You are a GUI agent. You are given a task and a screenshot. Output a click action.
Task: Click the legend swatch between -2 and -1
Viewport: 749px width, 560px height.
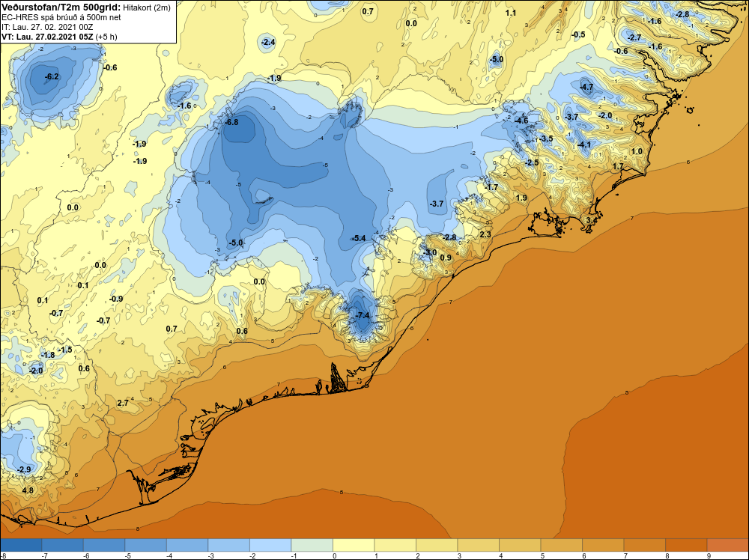point(270,545)
